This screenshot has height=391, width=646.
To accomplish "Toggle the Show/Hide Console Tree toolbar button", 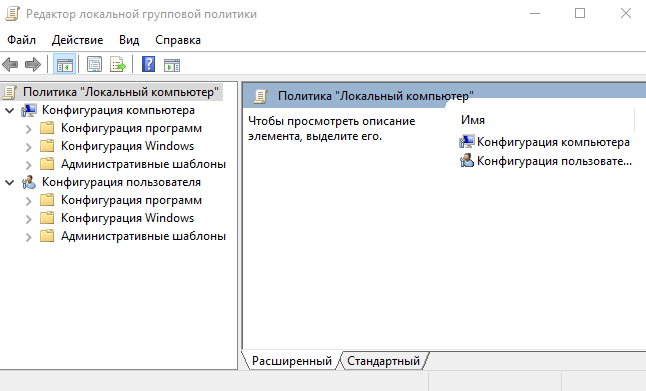I will [x=65, y=65].
